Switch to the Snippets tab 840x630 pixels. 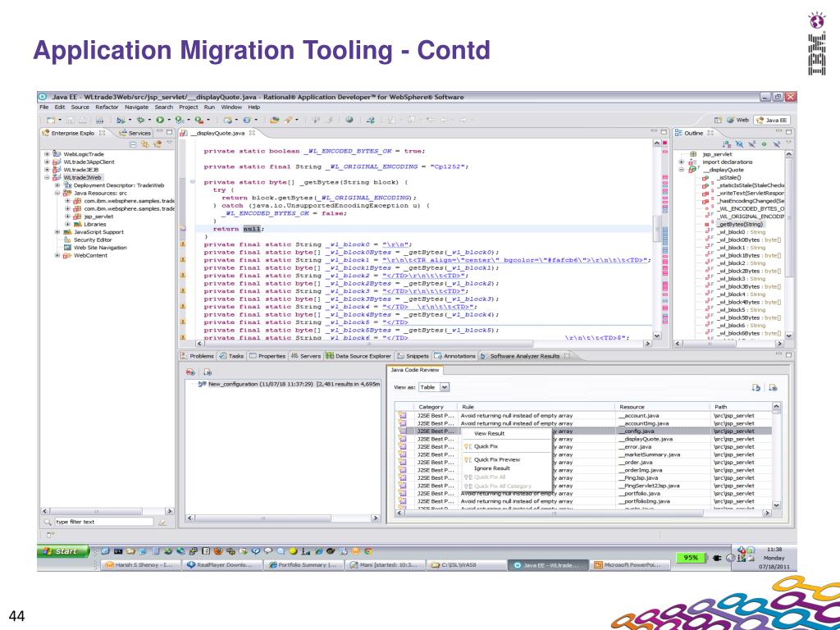pos(413,356)
